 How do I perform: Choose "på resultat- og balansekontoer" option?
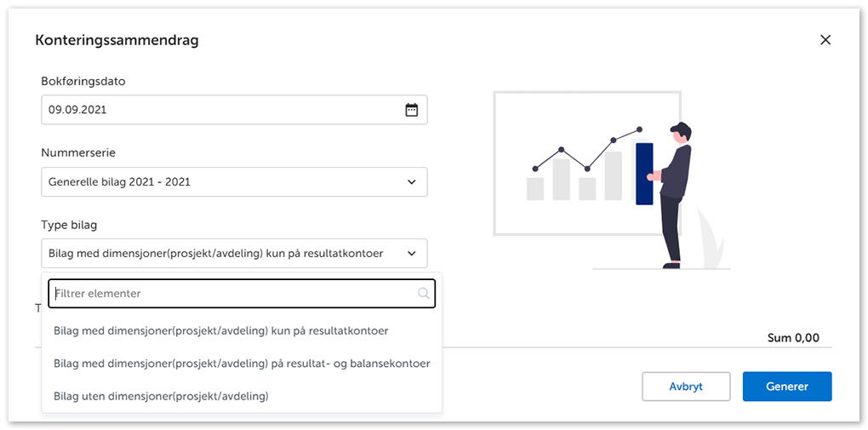click(242, 364)
